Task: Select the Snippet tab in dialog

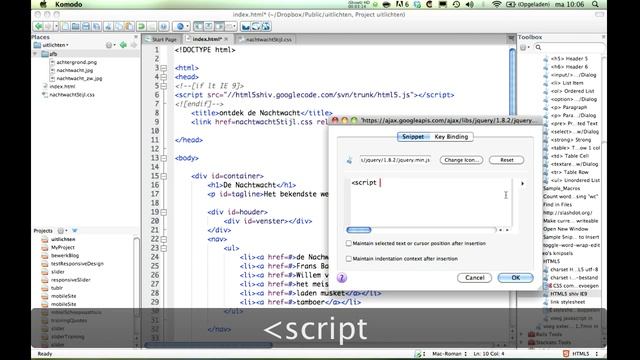Action: click(413, 137)
